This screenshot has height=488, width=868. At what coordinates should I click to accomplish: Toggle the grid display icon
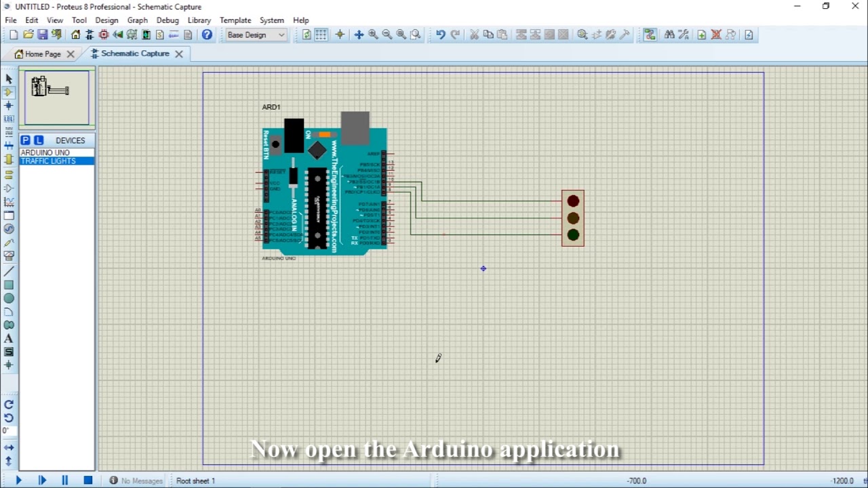(321, 35)
